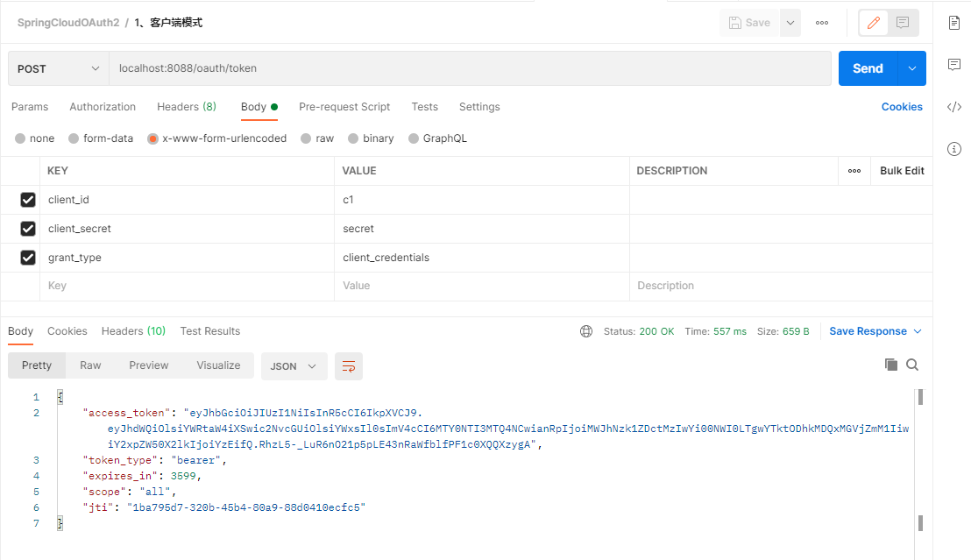Screen dimensions: 971x560
Task: Expand the Save options dropdown arrow
Action: coord(790,23)
